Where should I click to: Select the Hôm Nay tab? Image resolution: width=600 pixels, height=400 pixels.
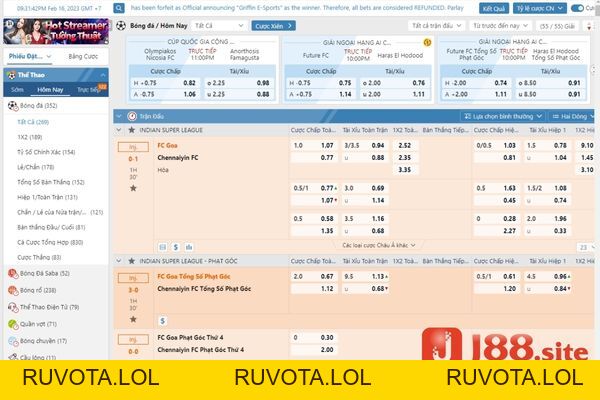[x=50, y=90]
